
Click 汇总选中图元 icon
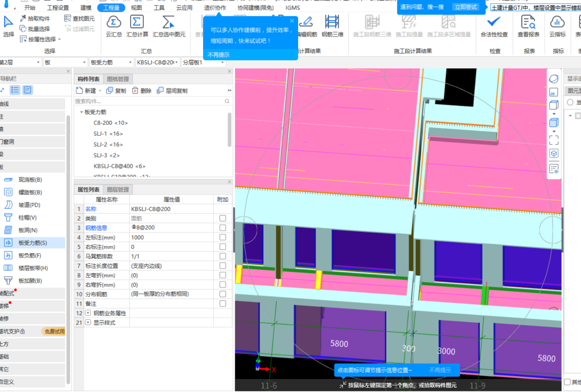(x=169, y=26)
